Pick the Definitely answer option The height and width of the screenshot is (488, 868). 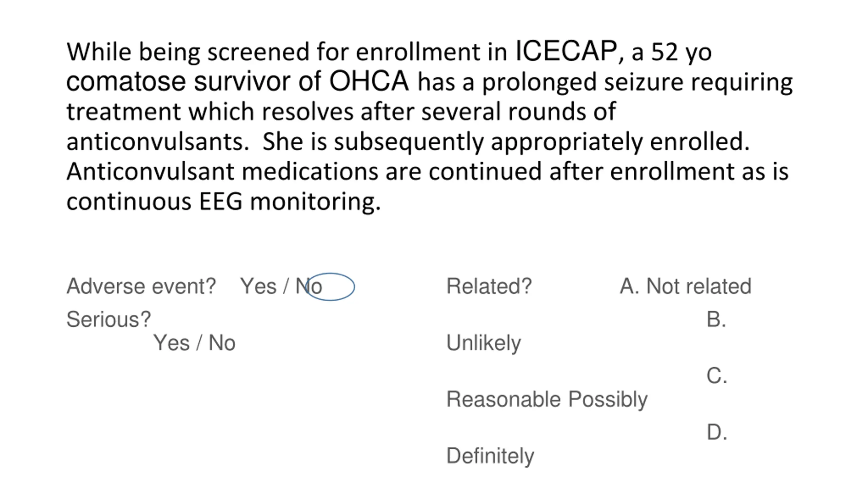pos(490,456)
